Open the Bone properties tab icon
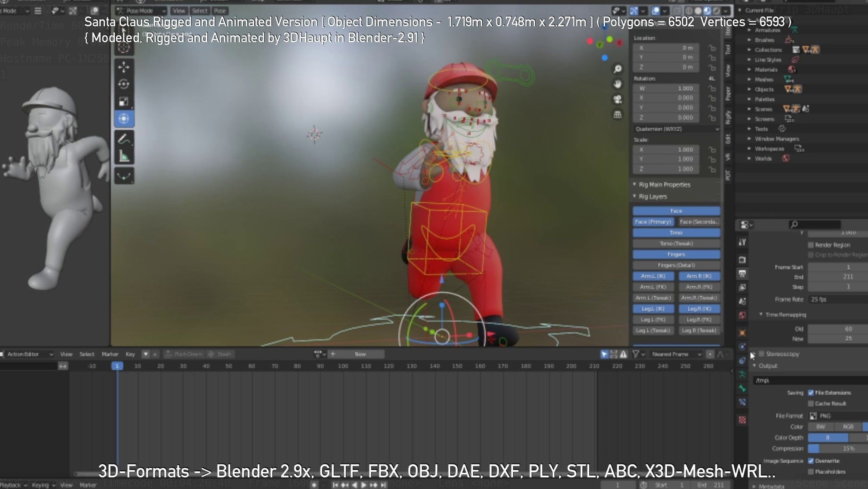This screenshot has height=489, width=868. pos(742,388)
